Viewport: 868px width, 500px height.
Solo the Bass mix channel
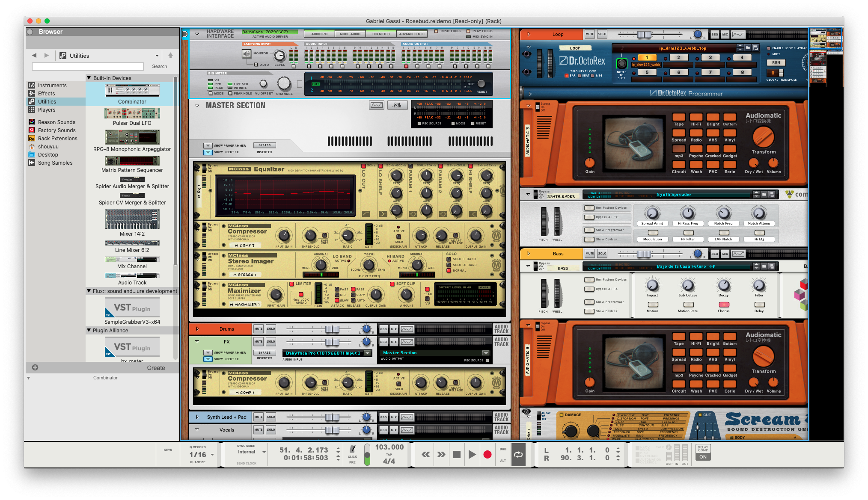pyautogui.click(x=602, y=254)
